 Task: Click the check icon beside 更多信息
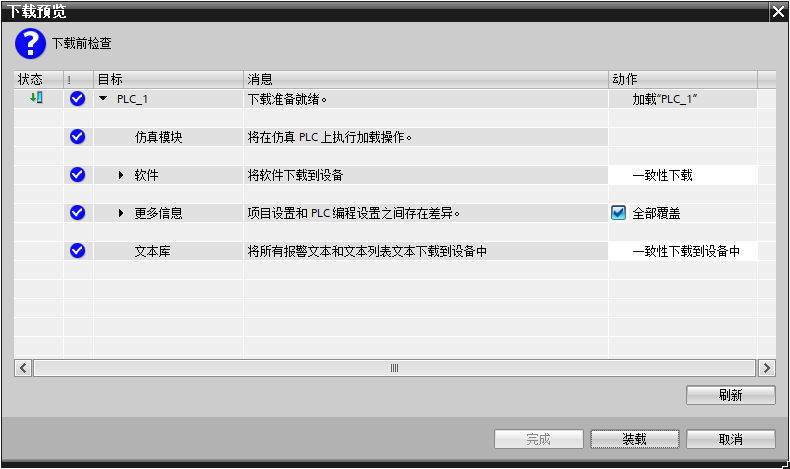[78, 213]
